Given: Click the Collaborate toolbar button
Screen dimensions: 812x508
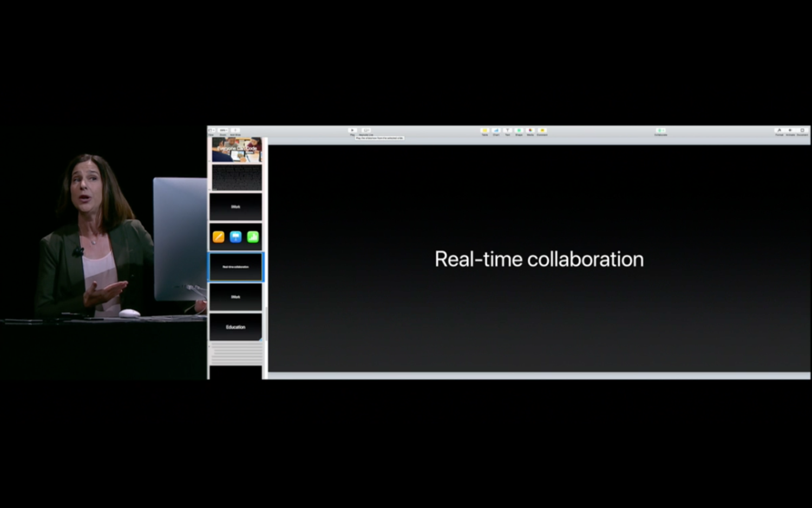Looking at the screenshot, I should pyautogui.click(x=660, y=131).
